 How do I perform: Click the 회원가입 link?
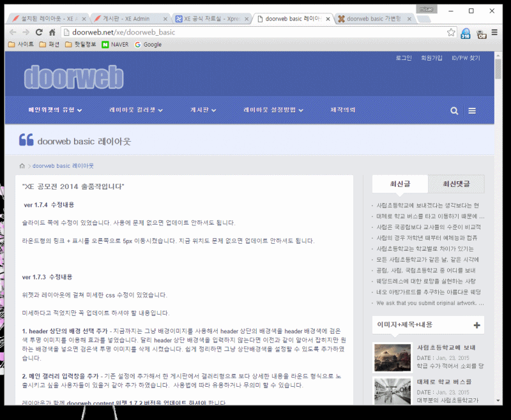431,58
